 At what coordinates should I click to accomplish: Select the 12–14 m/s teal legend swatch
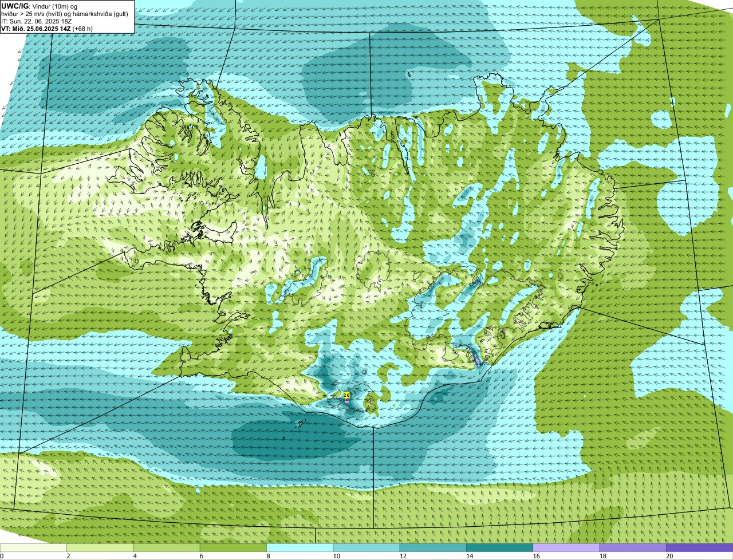pyautogui.click(x=433, y=547)
